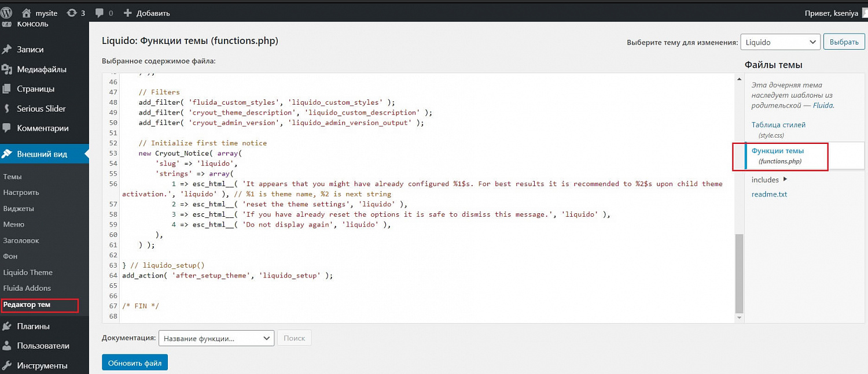Expand the includes folder
The height and width of the screenshot is (374, 868).
tap(770, 180)
